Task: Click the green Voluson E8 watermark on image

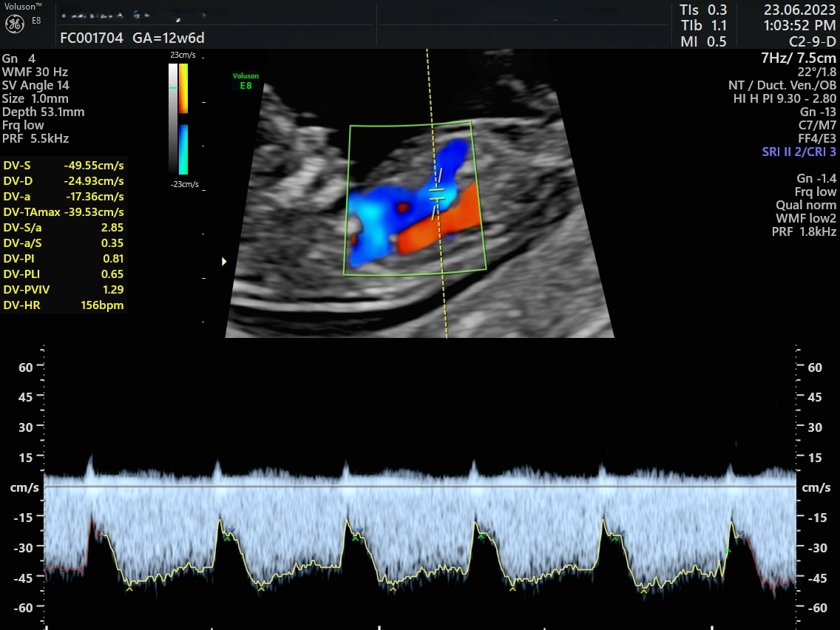Action: point(245,81)
